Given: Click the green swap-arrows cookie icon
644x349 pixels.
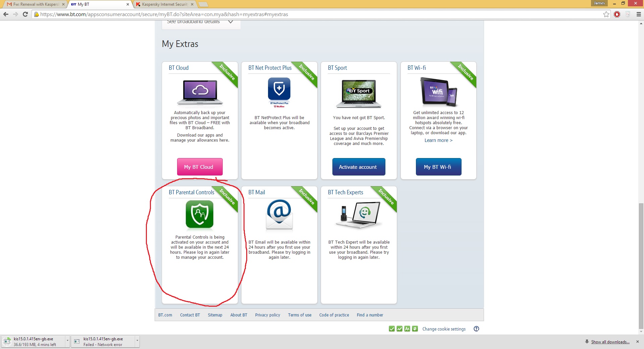Looking at the screenshot, I should coord(415,329).
